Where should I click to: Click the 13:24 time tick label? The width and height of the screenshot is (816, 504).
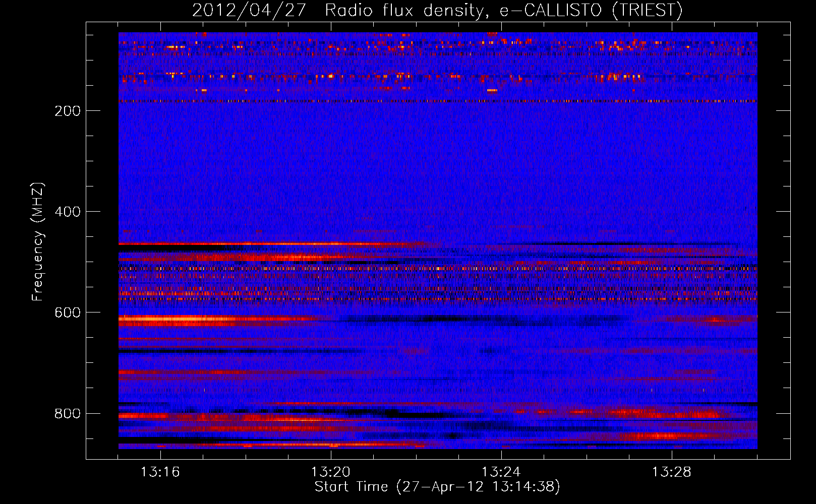(x=501, y=472)
